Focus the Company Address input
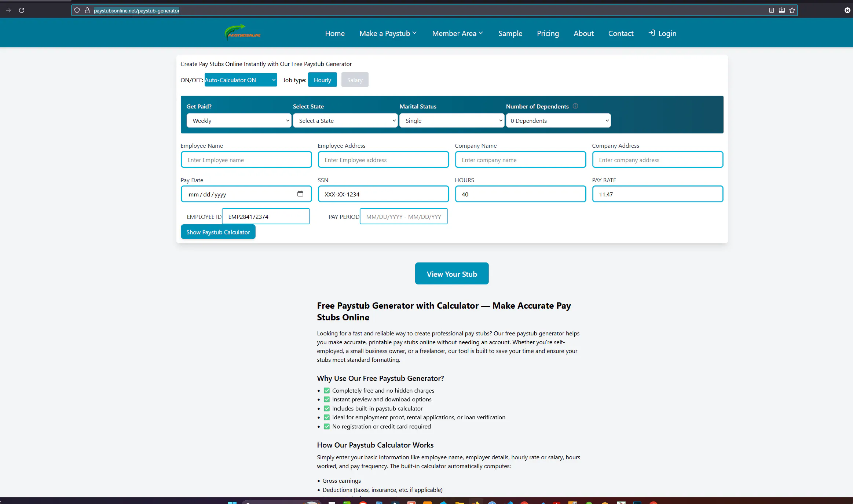Screen dimensions: 853x504 tap(658, 160)
